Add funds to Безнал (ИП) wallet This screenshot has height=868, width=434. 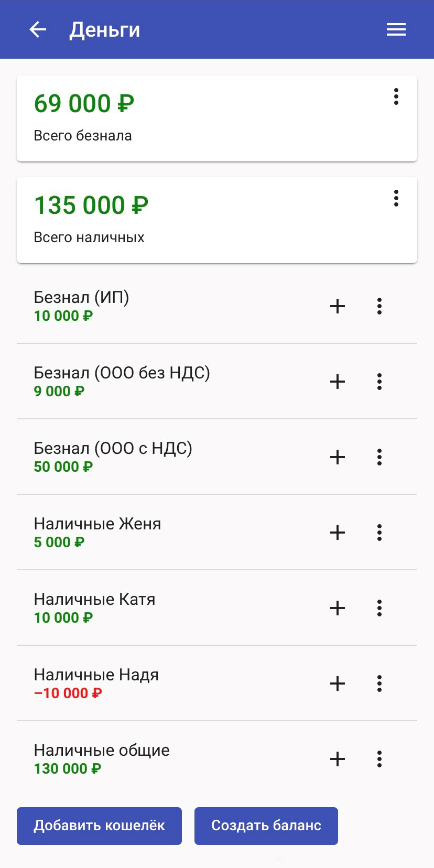pos(338,306)
